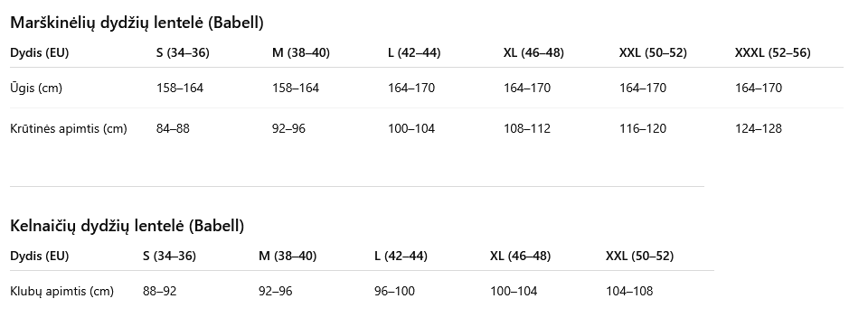Click height value 158–164 under size M
Image resolution: width=868 pixels, height=336 pixels.
[296, 88]
